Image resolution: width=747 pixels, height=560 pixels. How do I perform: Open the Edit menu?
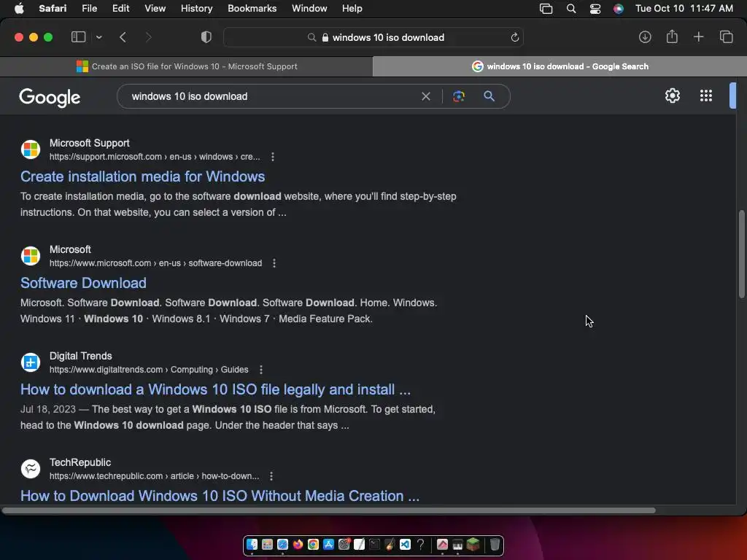tap(120, 9)
